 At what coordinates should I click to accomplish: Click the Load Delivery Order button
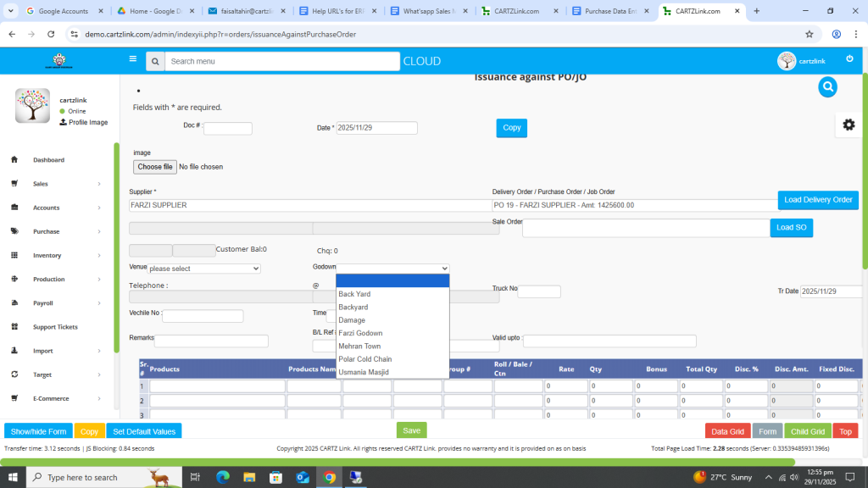click(817, 200)
